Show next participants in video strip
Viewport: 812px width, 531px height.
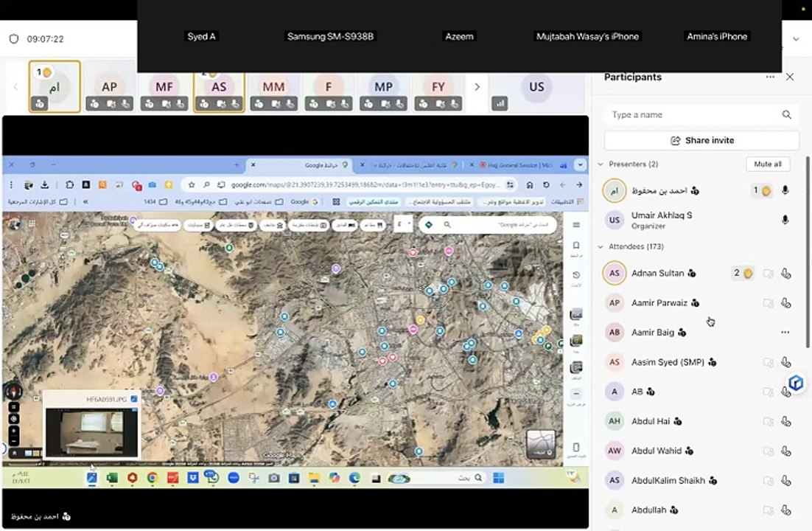(477, 86)
